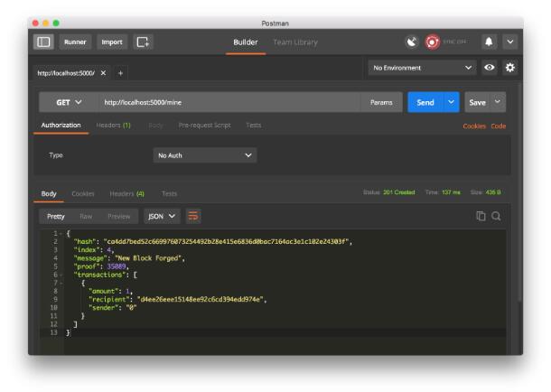Open the JSON format dropdown
The height and width of the screenshot is (392, 551).
tap(162, 216)
